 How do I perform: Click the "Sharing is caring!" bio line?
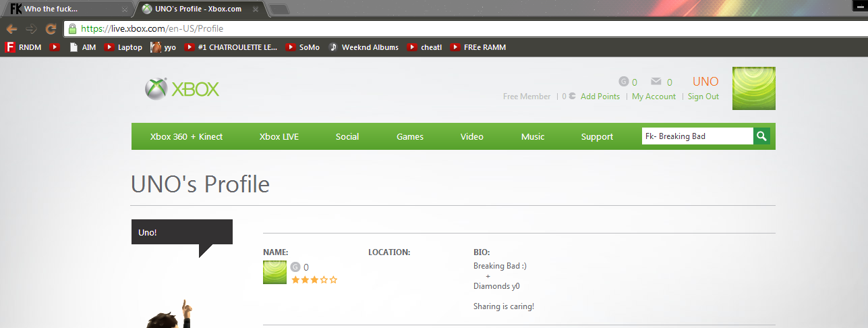[504, 306]
